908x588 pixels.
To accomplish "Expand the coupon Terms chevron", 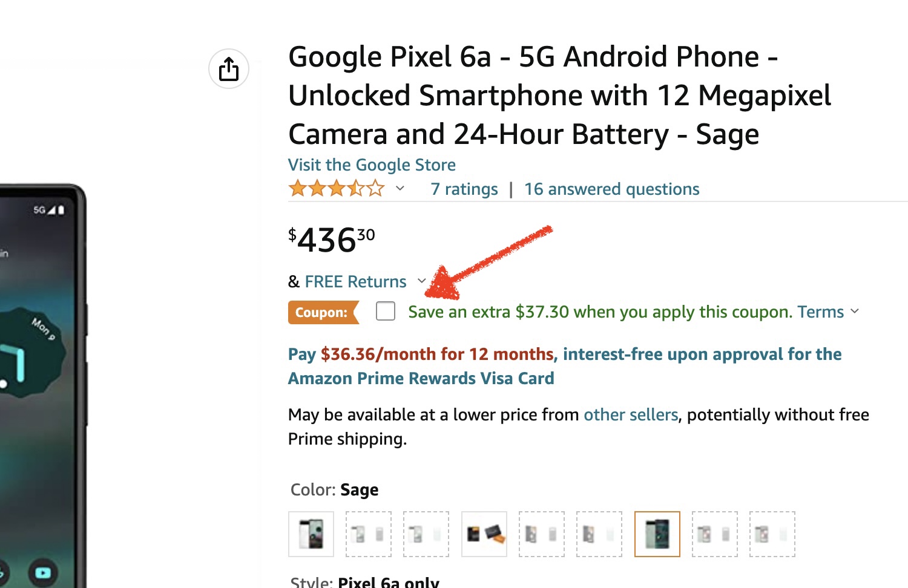I will [x=855, y=311].
